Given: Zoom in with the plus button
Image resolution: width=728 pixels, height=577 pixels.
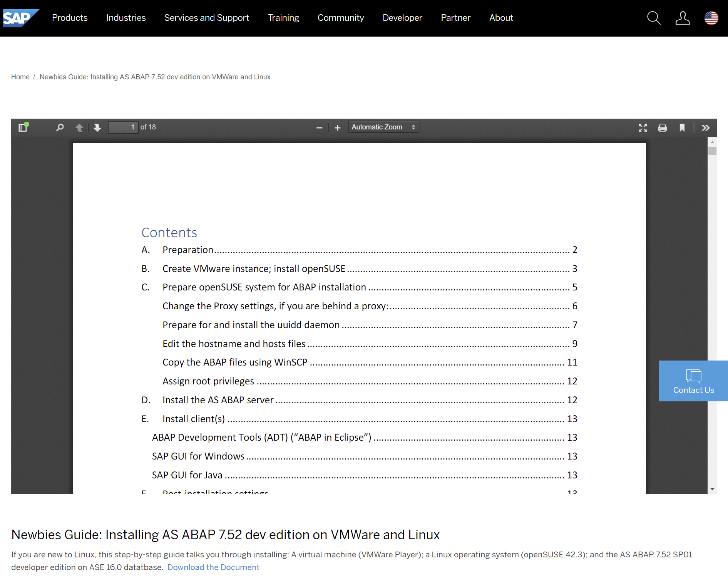Looking at the screenshot, I should (x=338, y=127).
